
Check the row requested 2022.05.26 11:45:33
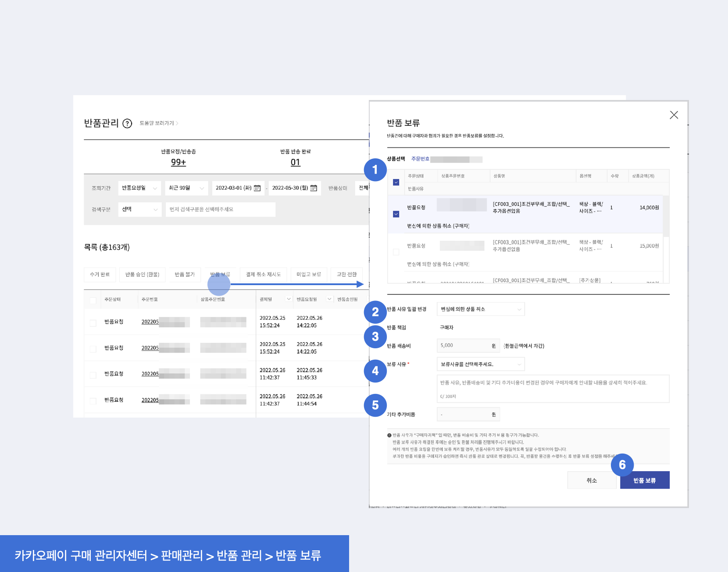[93, 375]
